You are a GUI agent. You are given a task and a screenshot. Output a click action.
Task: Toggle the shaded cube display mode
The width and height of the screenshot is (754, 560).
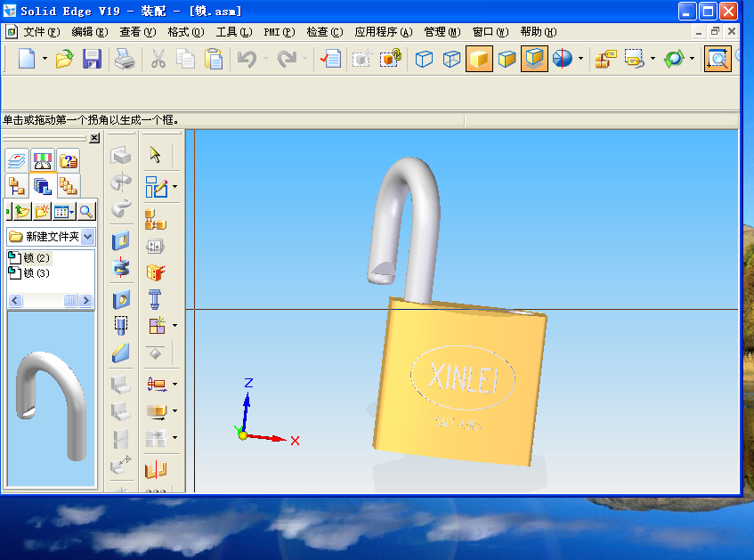pos(479,59)
